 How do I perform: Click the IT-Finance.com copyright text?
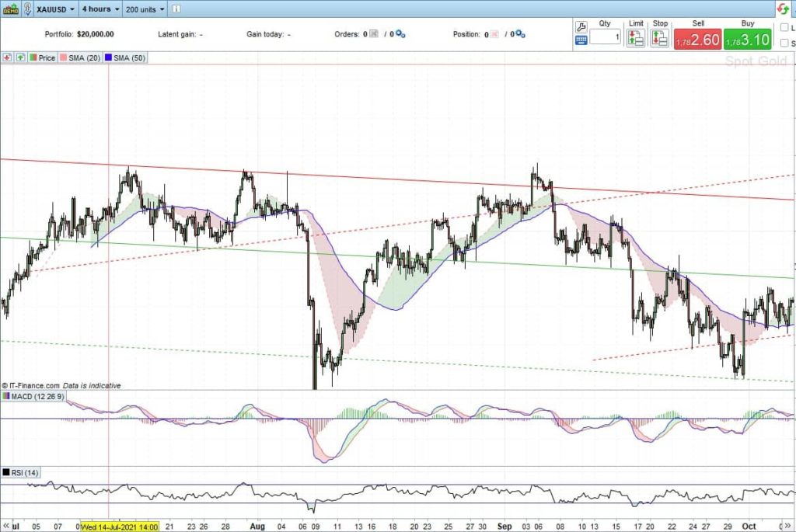[x=31, y=385]
